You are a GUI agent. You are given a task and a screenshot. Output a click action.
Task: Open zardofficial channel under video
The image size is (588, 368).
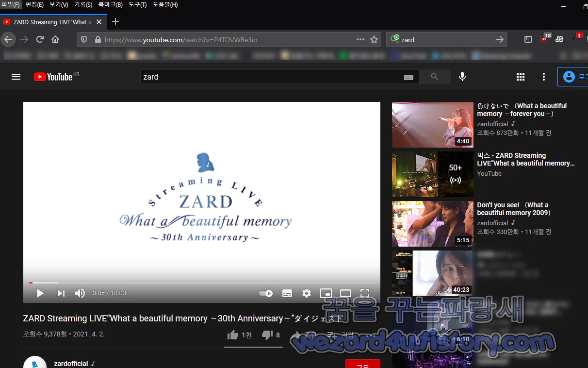71,364
